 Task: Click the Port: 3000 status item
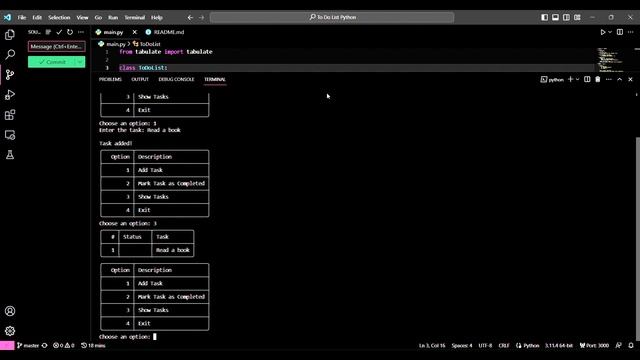coord(594,345)
